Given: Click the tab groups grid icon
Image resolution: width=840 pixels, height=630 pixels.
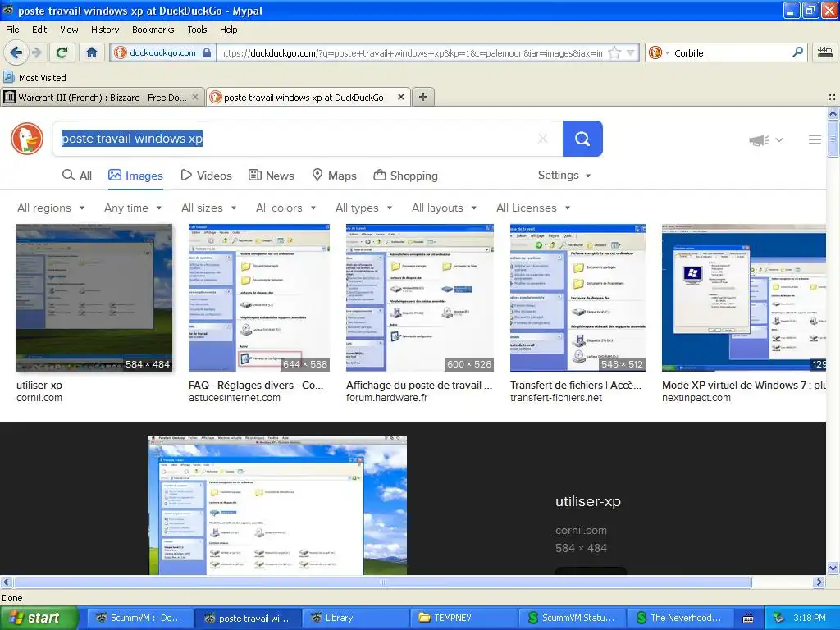Looking at the screenshot, I should pos(832,97).
